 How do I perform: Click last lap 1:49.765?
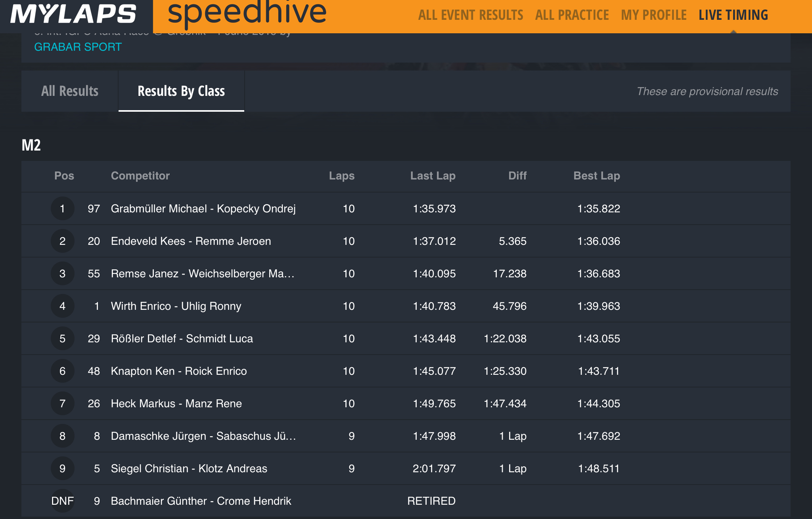pos(435,403)
